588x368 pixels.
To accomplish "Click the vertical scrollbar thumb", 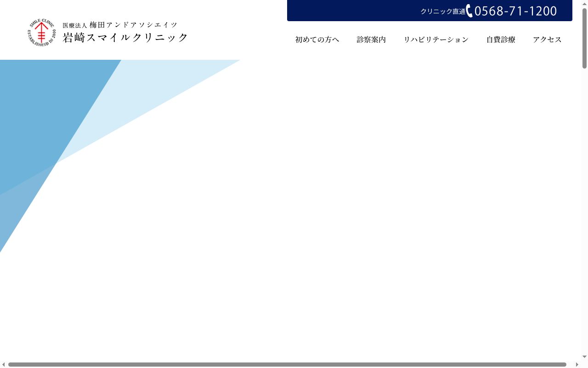I will tap(584, 38).
